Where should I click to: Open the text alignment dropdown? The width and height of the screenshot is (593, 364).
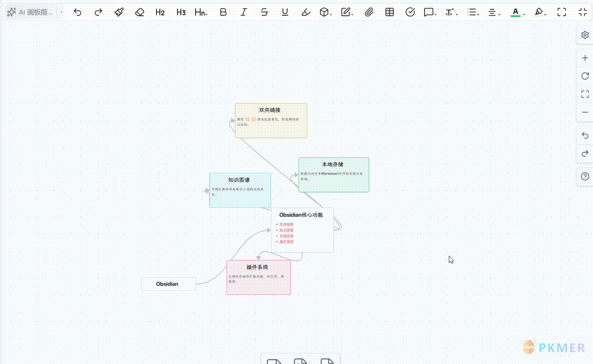pyautogui.click(x=494, y=12)
